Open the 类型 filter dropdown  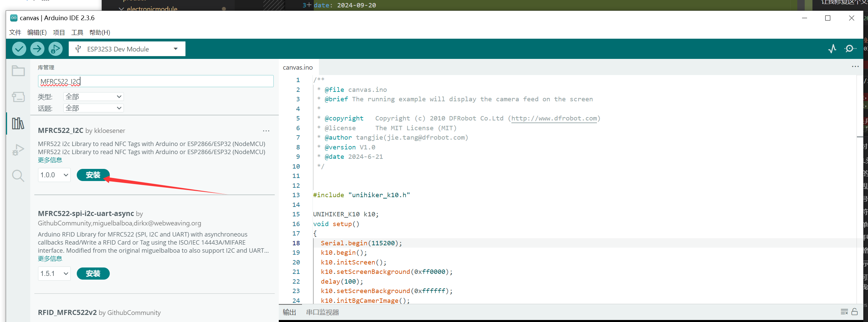click(93, 97)
